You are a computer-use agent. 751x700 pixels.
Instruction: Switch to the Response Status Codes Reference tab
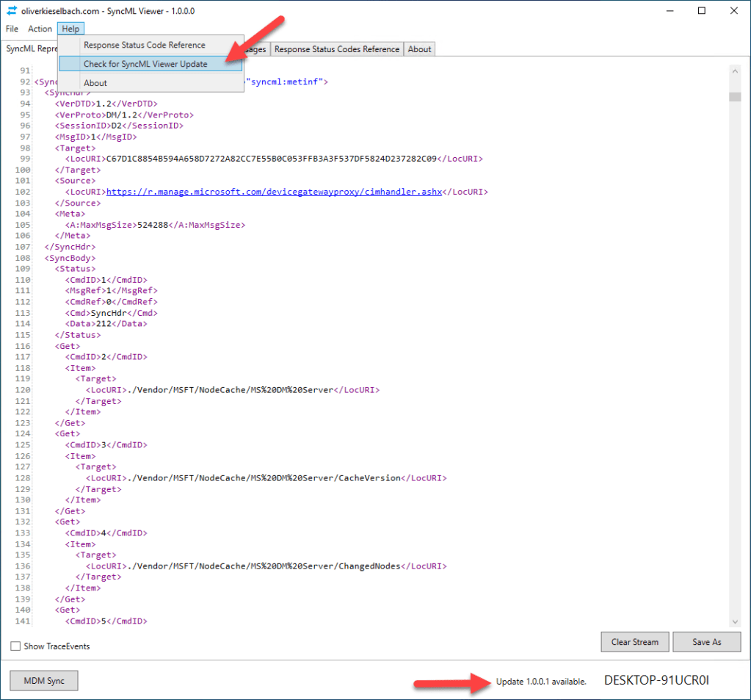(336, 48)
